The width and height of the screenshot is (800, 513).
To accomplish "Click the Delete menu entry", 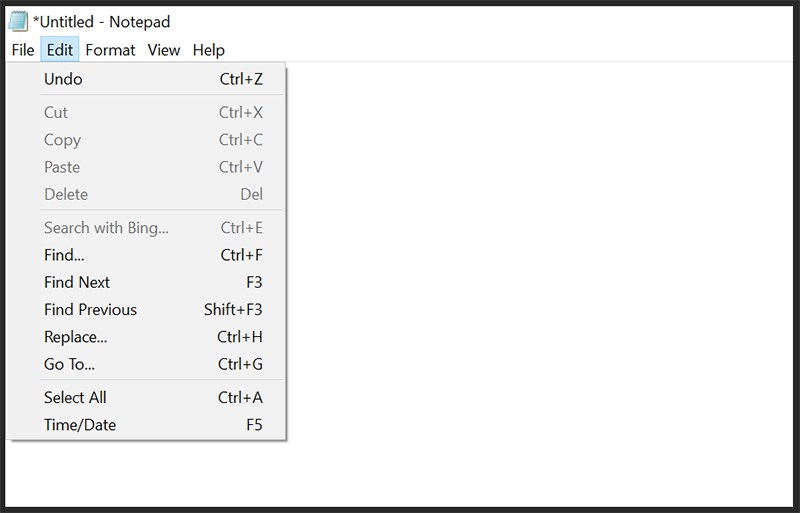I will (66, 194).
